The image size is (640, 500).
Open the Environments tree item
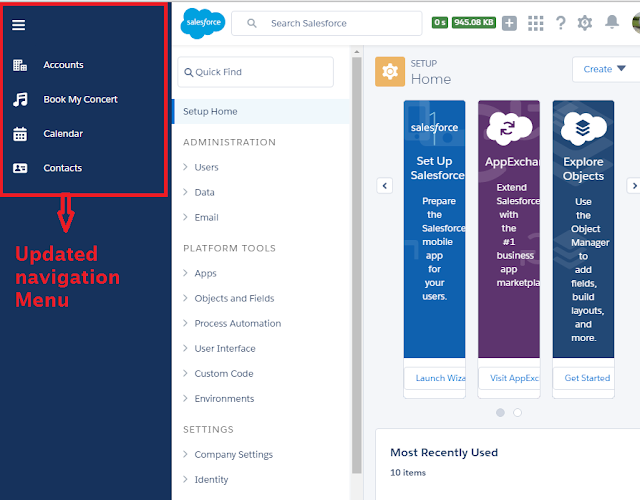[x=224, y=398]
